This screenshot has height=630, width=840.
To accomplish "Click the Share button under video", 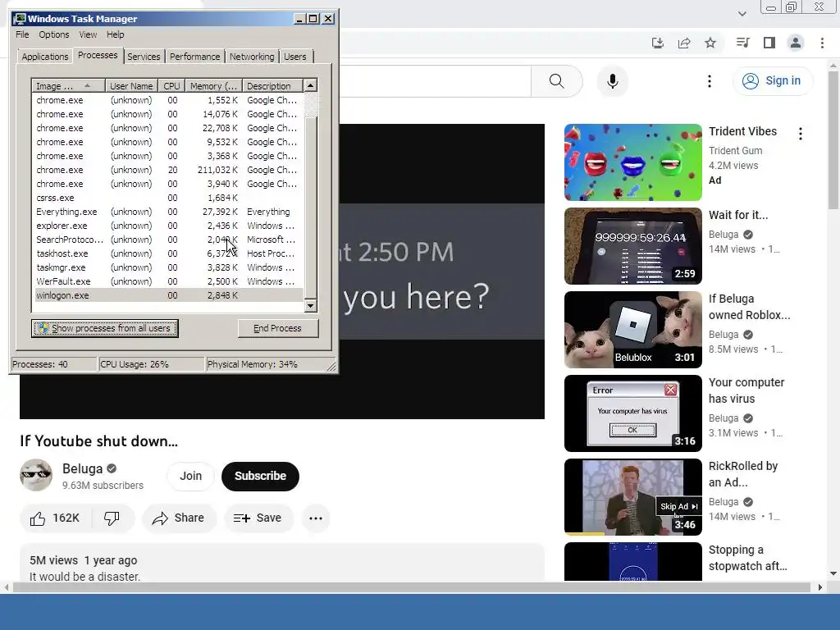I will [179, 518].
